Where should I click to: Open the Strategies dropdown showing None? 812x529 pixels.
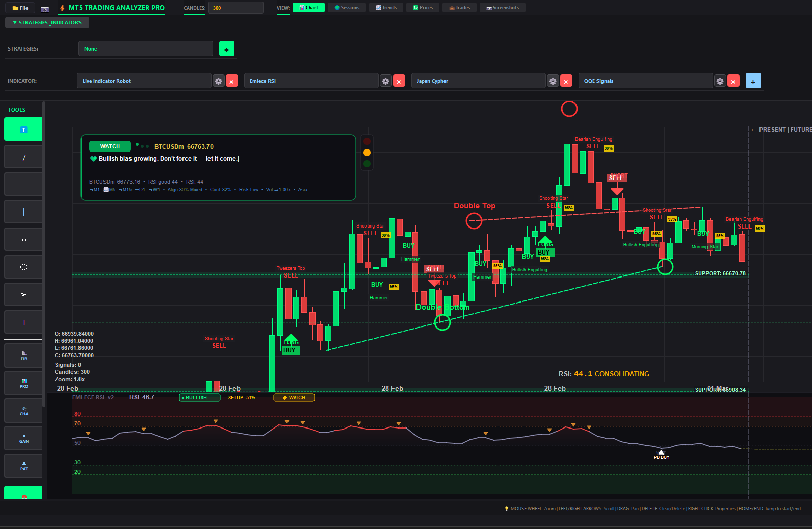(146, 49)
